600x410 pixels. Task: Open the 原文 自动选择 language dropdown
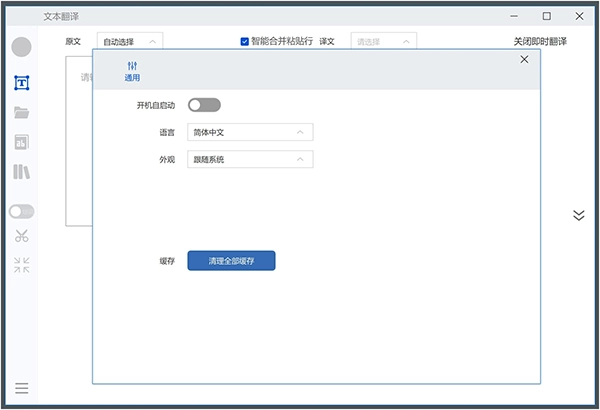click(x=130, y=41)
